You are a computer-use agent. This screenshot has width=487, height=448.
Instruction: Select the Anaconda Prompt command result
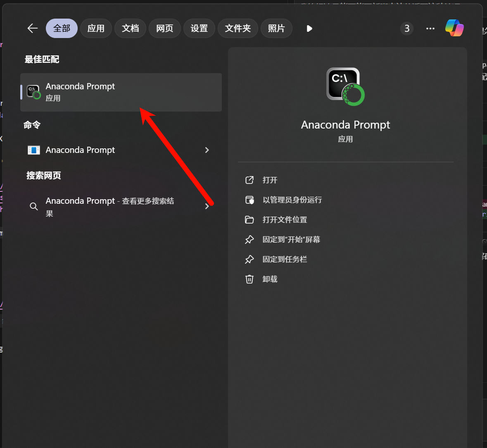click(x=121, y=150)
